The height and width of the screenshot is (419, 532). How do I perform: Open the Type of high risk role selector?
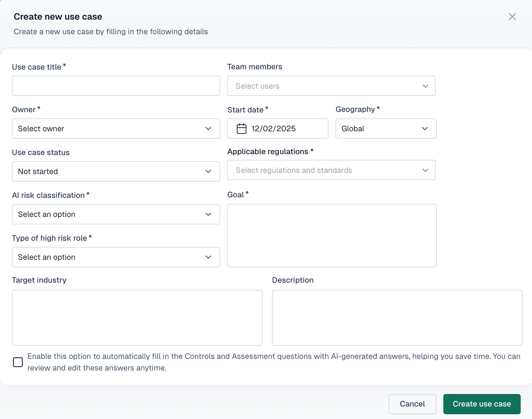[116, 257]
